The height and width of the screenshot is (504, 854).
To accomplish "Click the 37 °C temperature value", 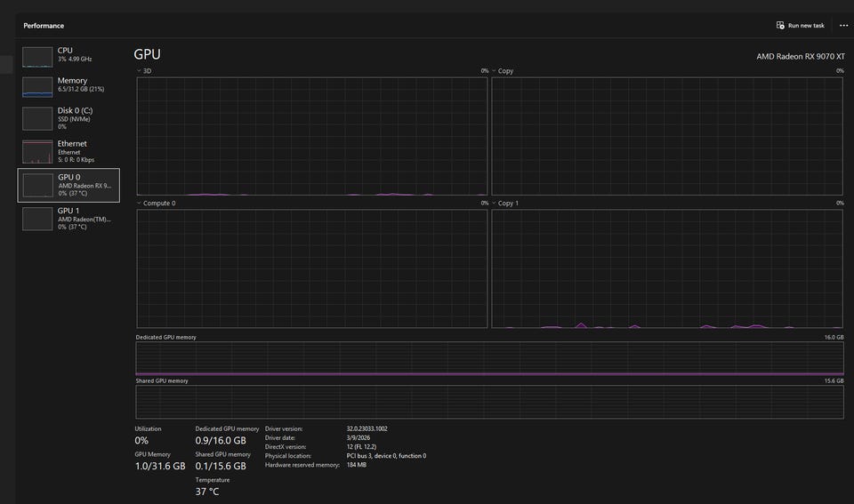I will pos(207,492).
